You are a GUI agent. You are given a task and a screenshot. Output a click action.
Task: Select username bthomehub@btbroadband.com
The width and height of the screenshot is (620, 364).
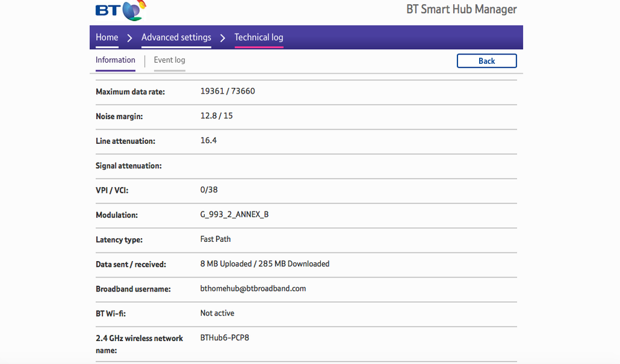[253, 288]
